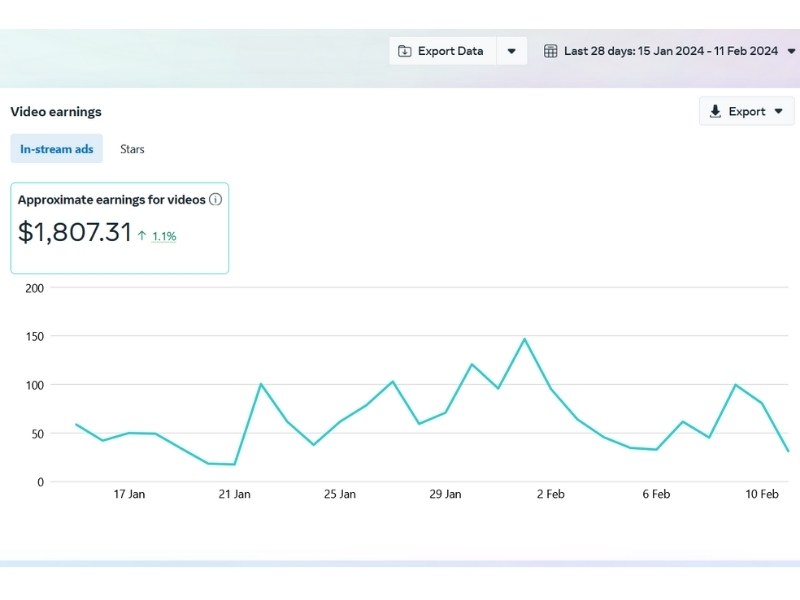Click the $1,807.31 earnings value

[x=75, y=232]
